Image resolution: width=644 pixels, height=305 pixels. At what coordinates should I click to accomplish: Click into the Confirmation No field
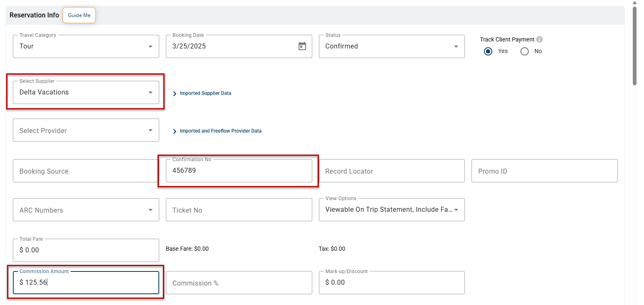pos(238,171)
